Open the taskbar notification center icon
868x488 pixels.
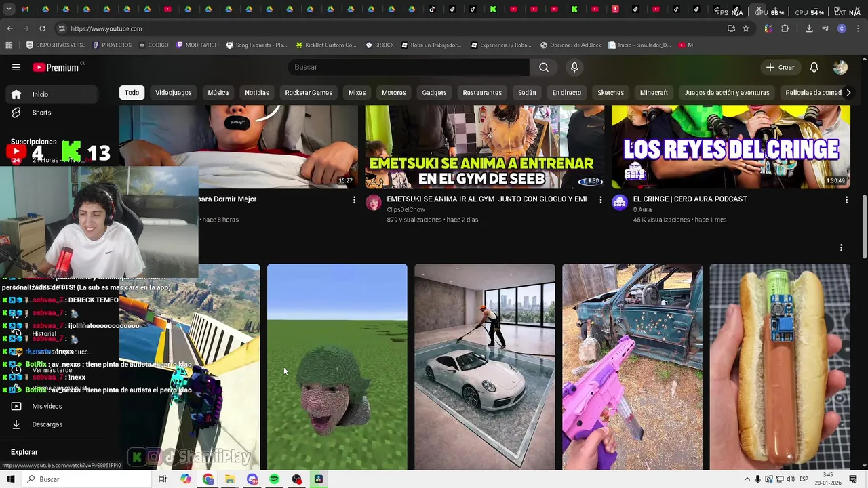pos(853,479)
